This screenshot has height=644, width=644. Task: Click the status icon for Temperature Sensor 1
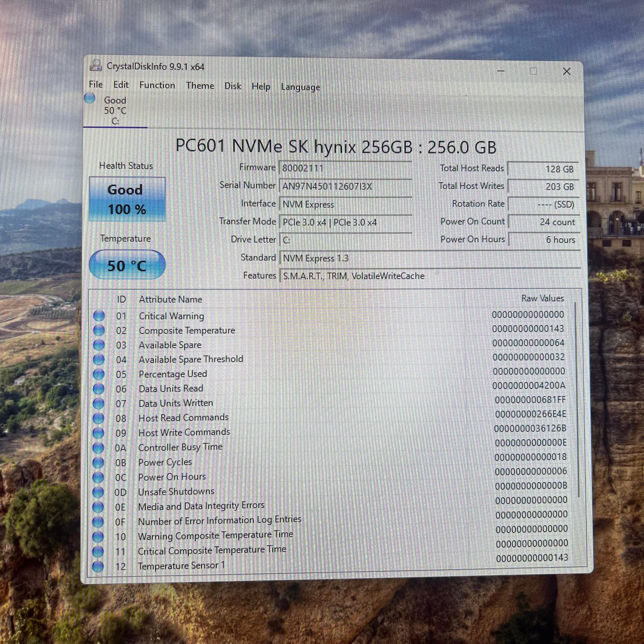[x=98, y=566]
